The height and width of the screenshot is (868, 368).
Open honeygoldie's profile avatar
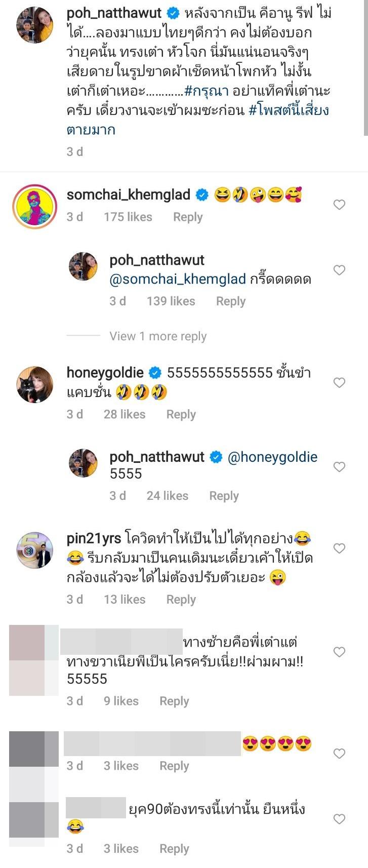[x=35, y=384]
